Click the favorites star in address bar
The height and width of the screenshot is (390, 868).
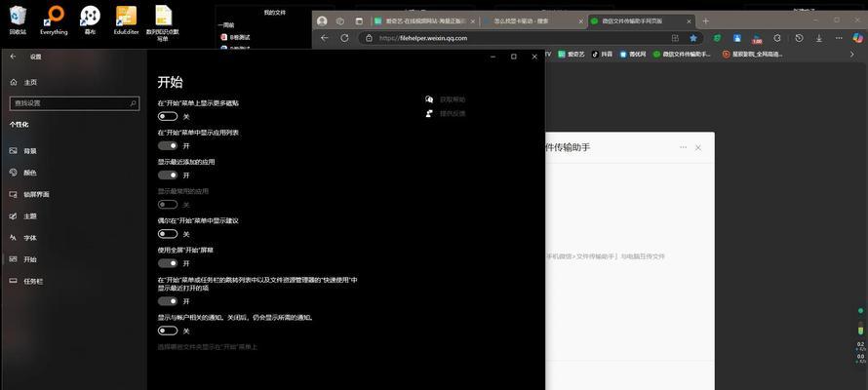[693, 38]
